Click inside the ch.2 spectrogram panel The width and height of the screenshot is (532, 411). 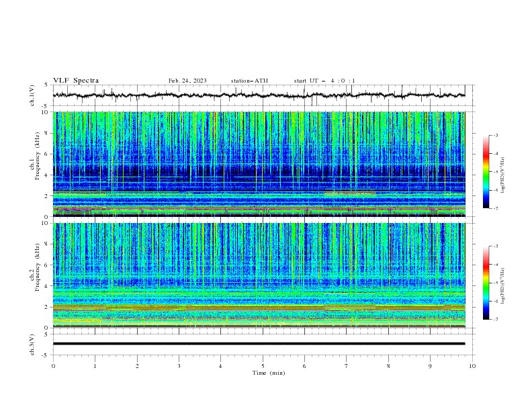(x=259, y=275)
